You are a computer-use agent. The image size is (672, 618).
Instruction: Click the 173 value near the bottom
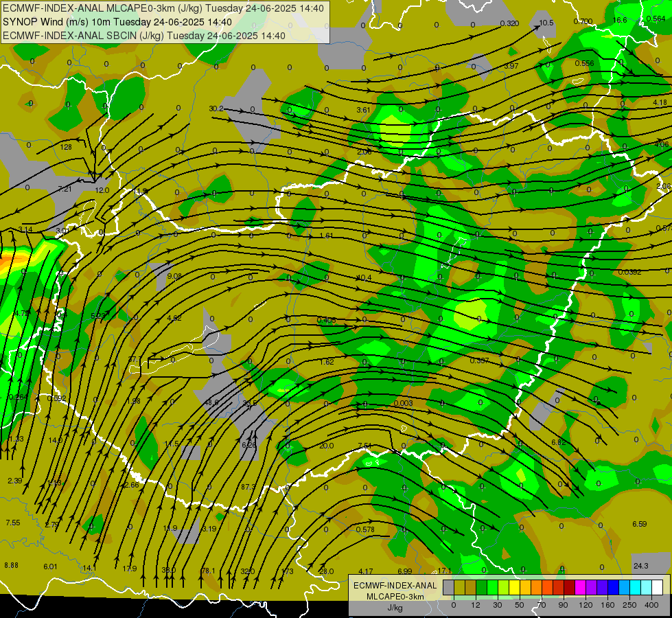pos(287,571)
